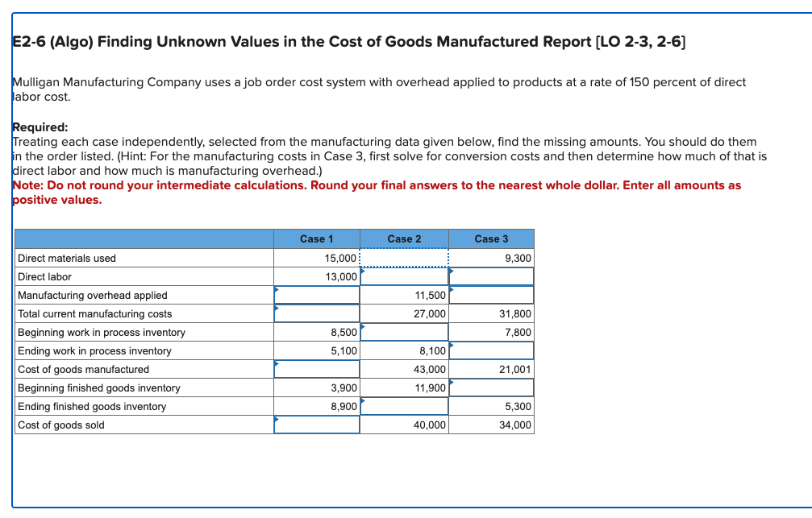The width and height of the screenshot is (812, 518).
Task: Select Case 1 Cost of goods sold input
Action: 317,425
